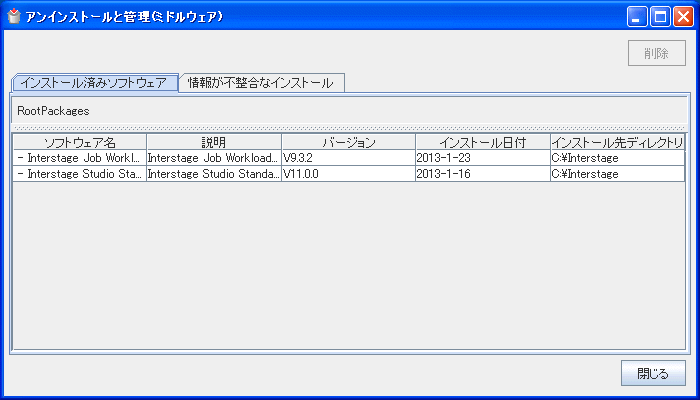Sort by インストール日付 column header

483,142
